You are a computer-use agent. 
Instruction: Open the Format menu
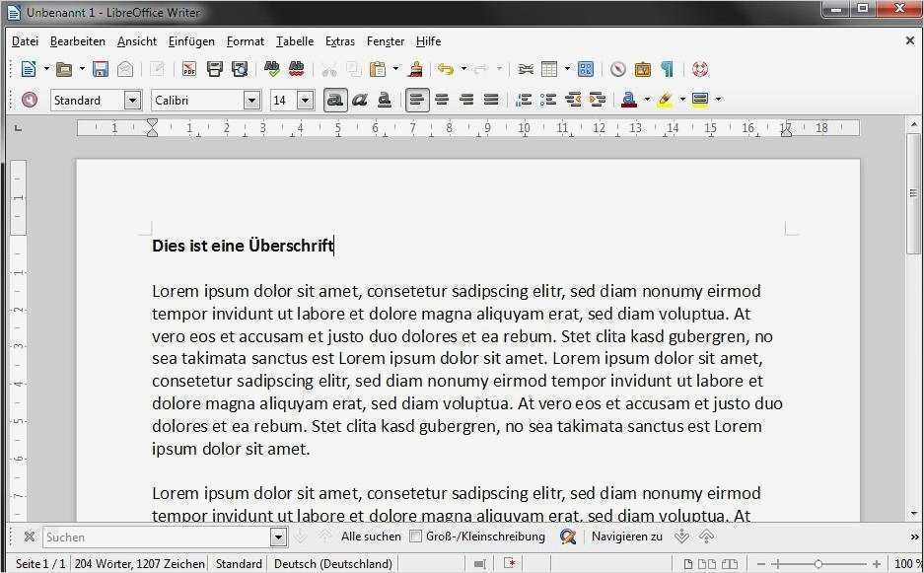pyautogui.click(x=246, y=41)
